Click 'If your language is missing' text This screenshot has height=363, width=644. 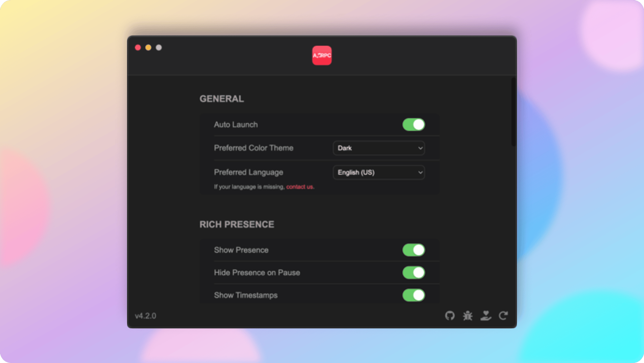coord(249,187)
